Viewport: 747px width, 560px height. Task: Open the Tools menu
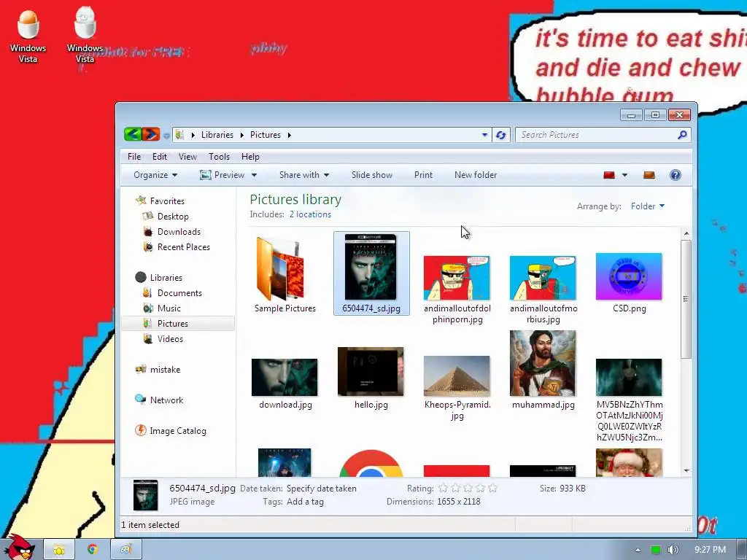[x=219, y=157]
